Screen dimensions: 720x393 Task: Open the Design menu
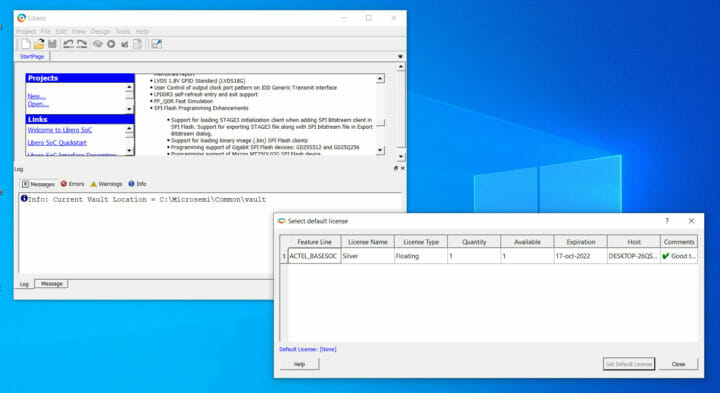(x=100, y=31)
